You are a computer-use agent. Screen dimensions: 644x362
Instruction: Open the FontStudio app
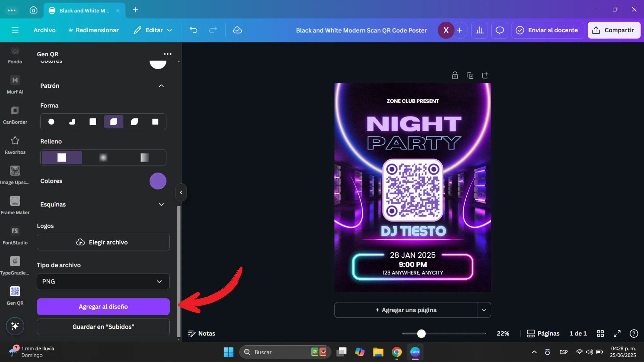(15, 236)
